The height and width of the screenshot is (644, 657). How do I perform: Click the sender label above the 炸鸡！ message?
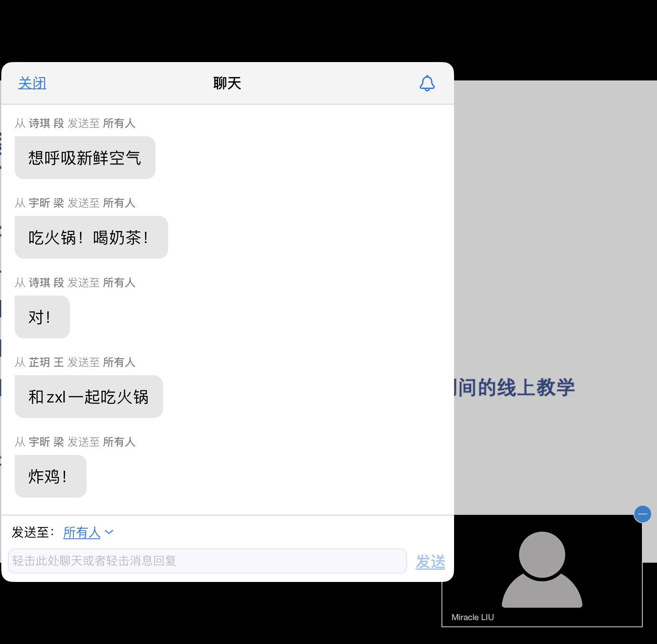[75, 442]
